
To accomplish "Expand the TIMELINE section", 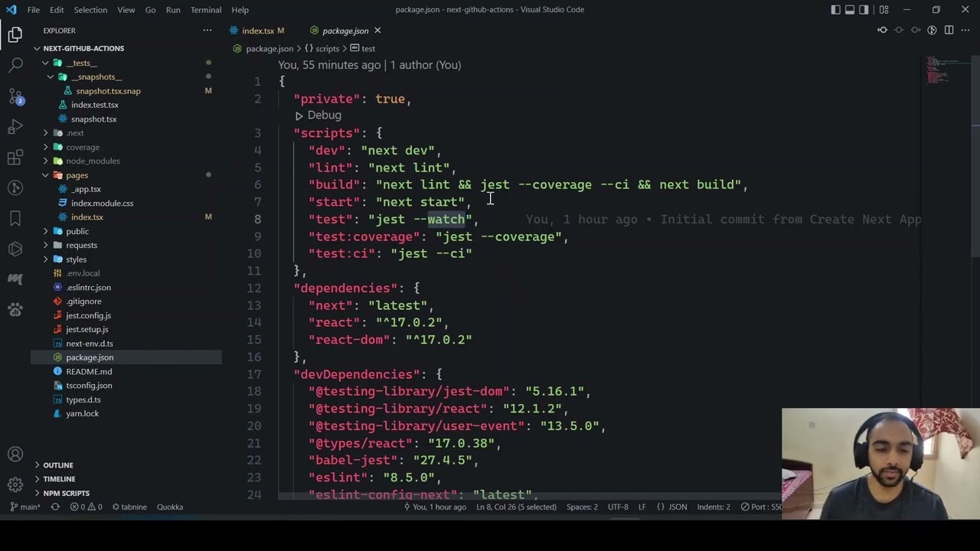I will (59, 479).
